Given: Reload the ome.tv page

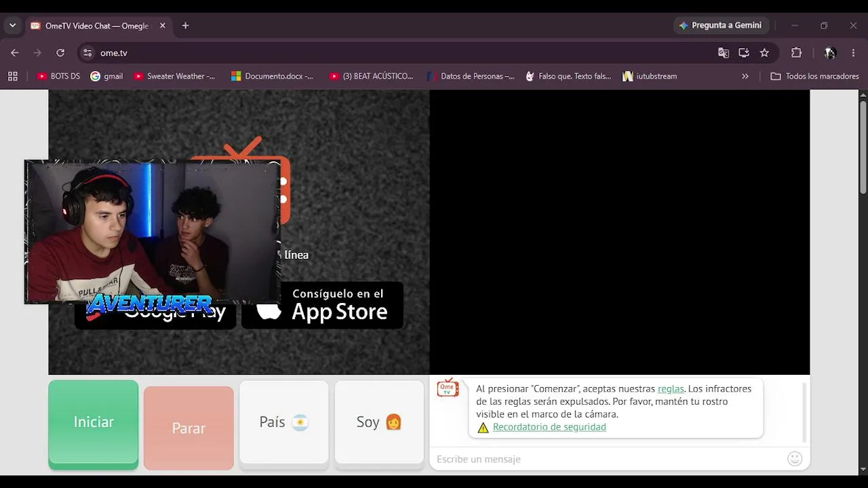Looking at the screenshot, I should coord(60,53).
